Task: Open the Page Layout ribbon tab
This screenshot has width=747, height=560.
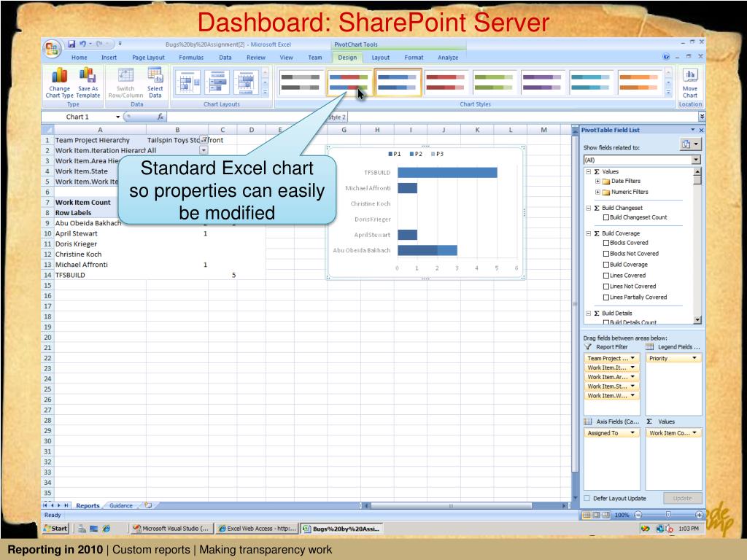Action: point(148,57)
